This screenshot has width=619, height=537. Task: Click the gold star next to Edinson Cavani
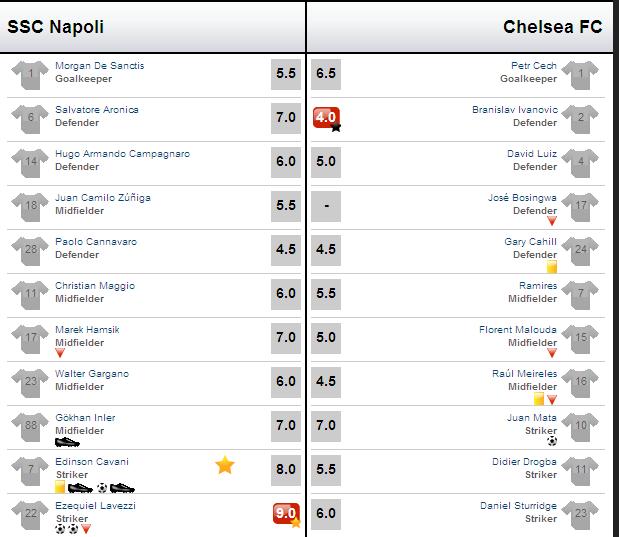point(225,465)
